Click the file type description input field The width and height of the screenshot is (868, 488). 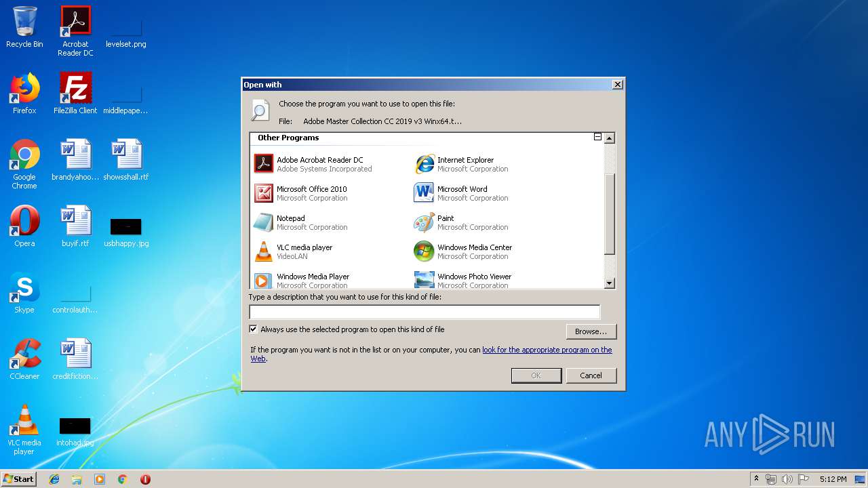(x=425, y=312)
